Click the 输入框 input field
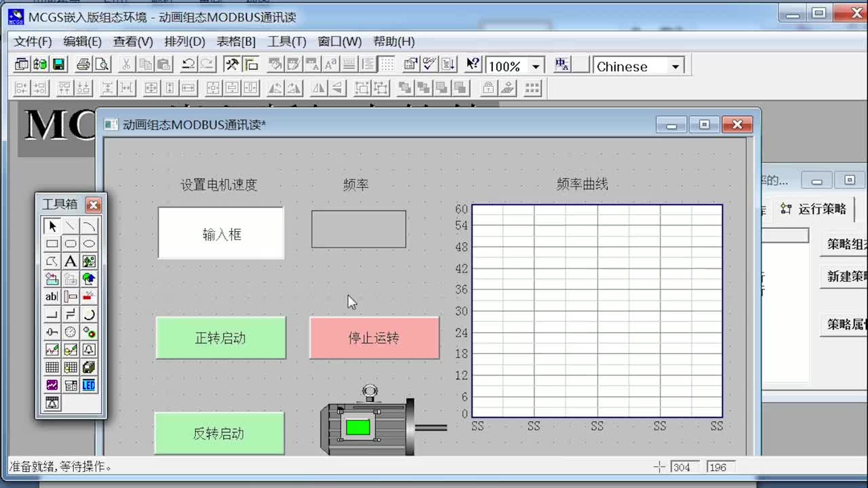 pyautogui.click(x=221, y=233)
